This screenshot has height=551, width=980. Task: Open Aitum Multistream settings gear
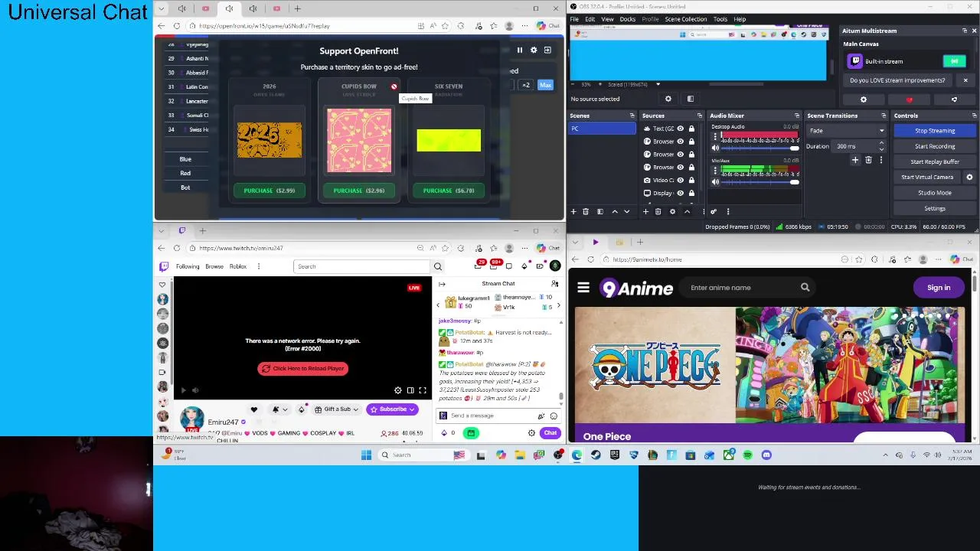(x=864, y=99)
